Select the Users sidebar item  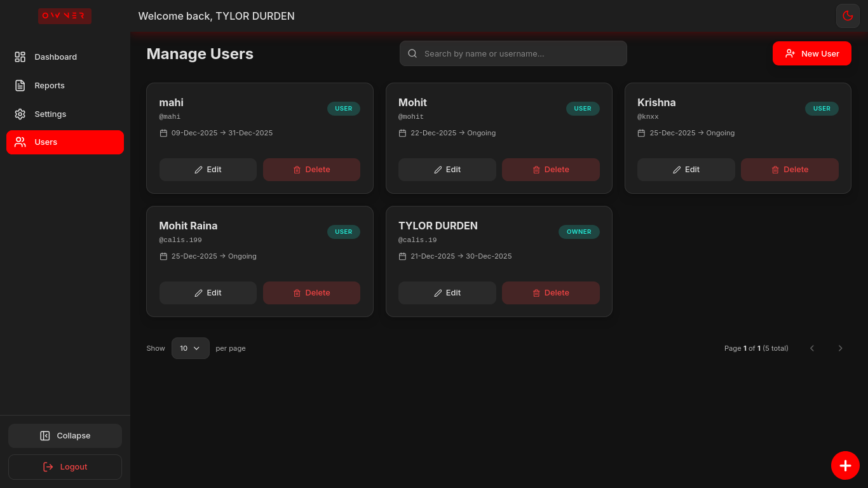(x=65, y=142)
